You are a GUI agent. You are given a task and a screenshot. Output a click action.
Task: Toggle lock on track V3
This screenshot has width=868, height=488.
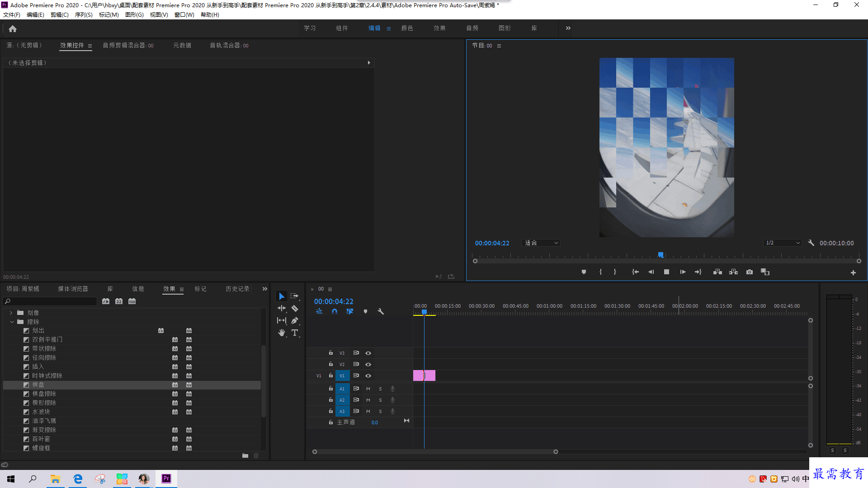(x=331, y=353)
